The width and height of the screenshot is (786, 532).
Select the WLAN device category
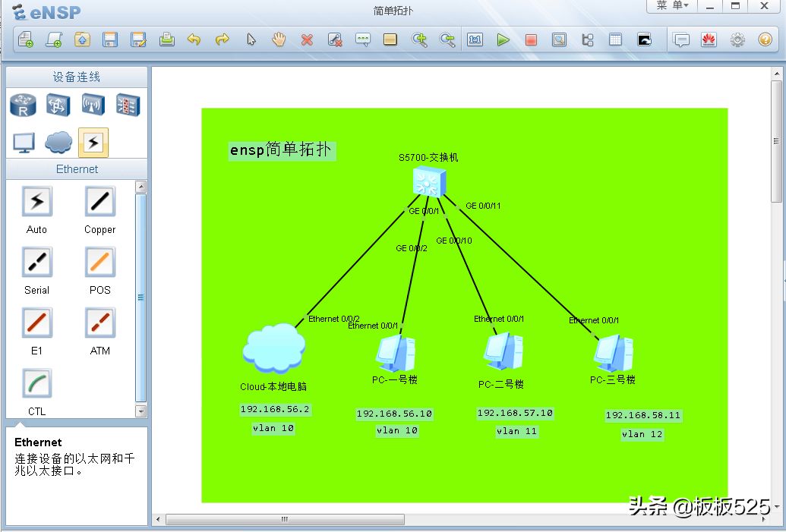[x=93, y=105]
